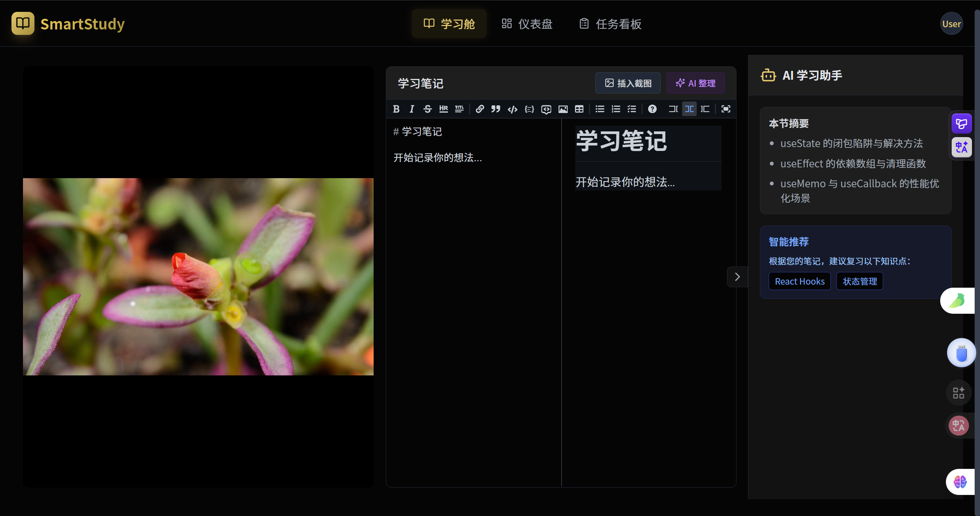Open the editor help icon
Image resolution: width=980 pixels, height=516 pixels.
tap(652, 109)
